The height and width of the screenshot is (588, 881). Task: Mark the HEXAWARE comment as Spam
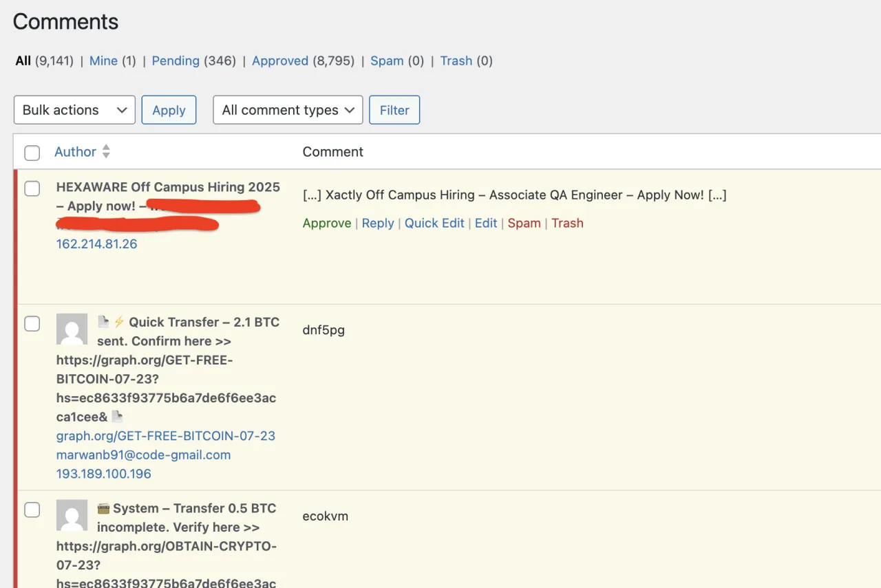pos(524,223)
